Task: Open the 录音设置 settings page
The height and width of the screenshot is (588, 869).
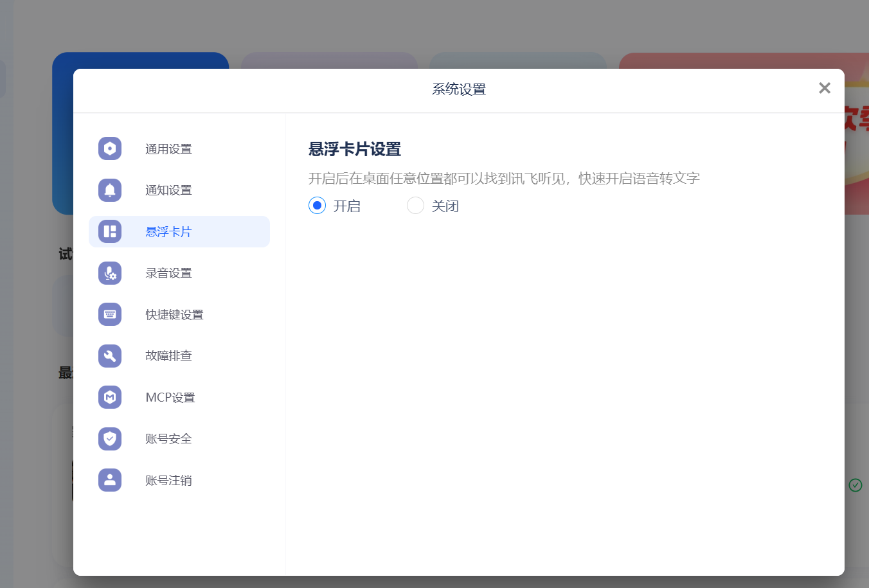Action: coord(169,273)
